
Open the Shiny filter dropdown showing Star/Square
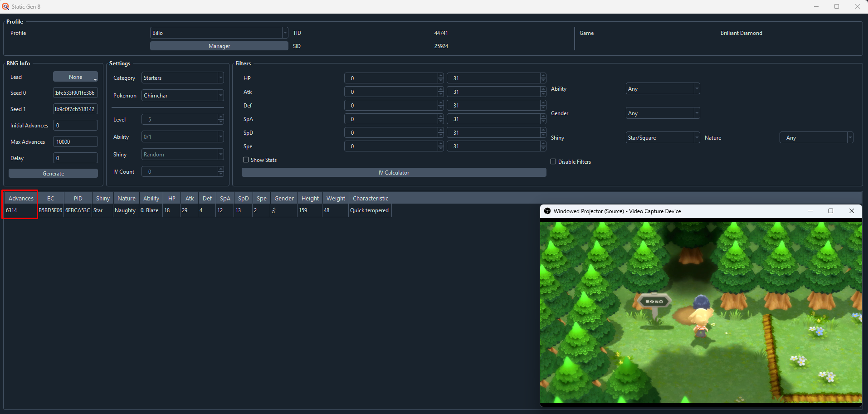point(663,137)
